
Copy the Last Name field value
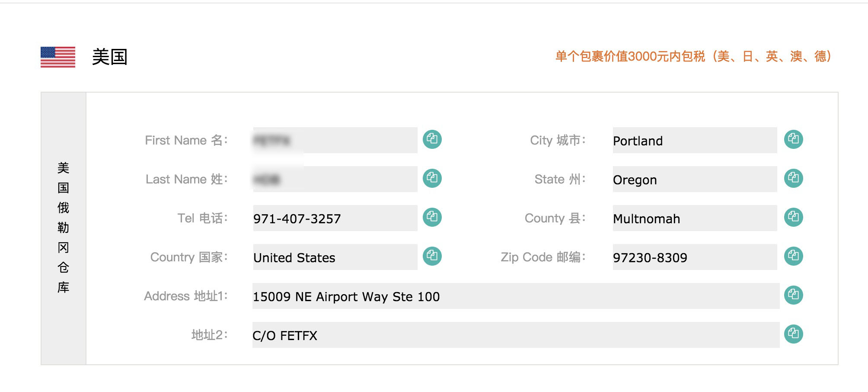click(432, 178)
